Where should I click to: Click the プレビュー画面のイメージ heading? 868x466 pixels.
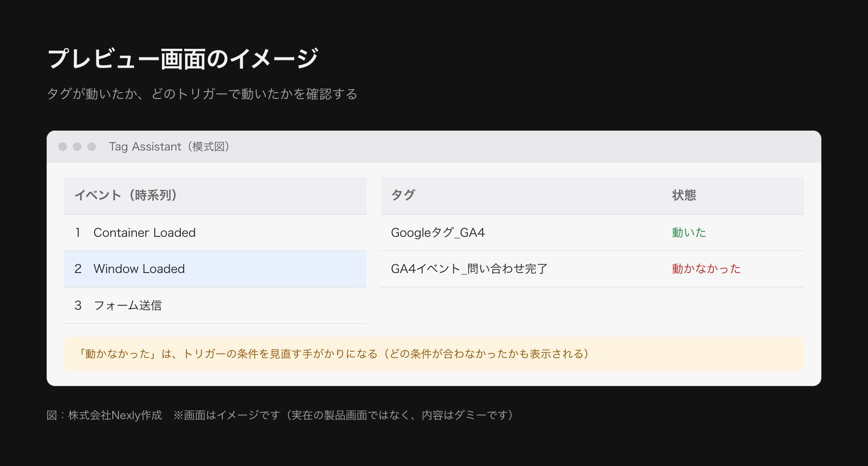point(183,59)
